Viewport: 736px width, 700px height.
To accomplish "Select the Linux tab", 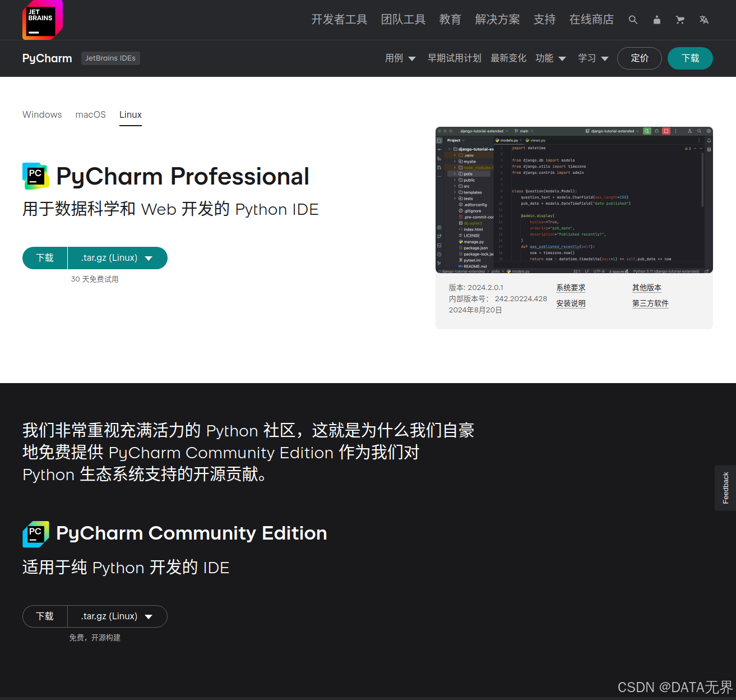I will pyautogui.click(x=131, y=114).
